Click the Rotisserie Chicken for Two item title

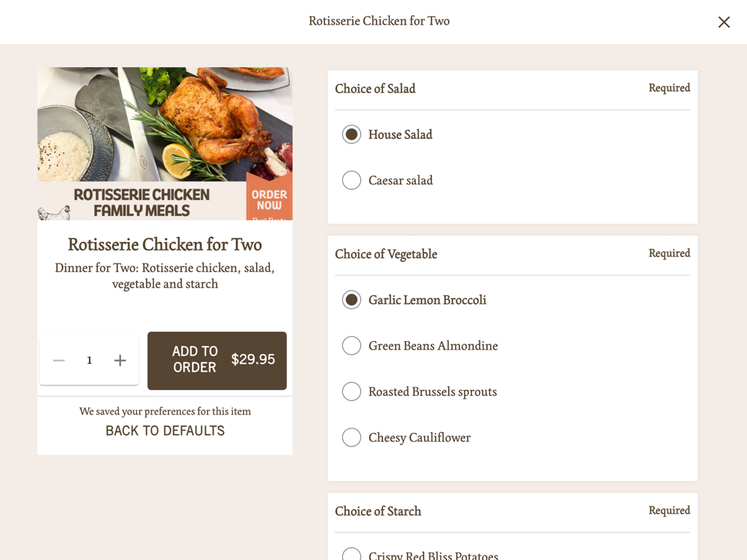pos(165,244)
